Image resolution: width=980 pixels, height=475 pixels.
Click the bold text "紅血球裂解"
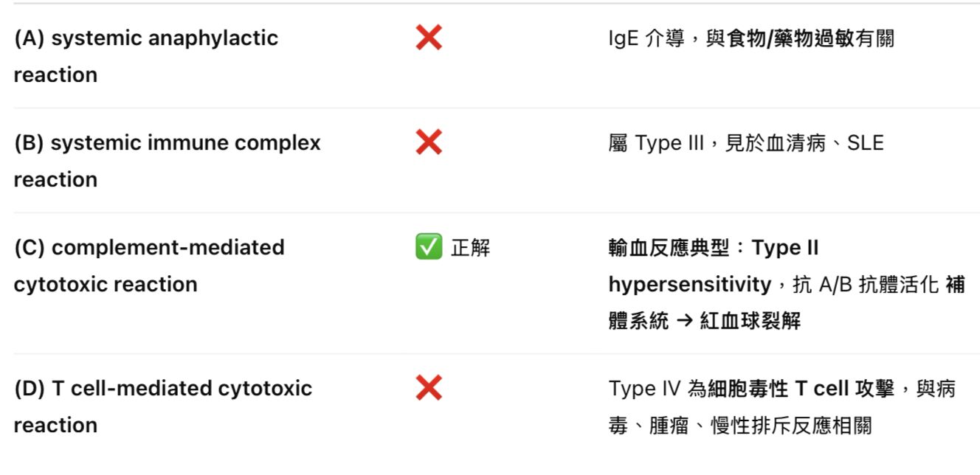click(750, 321)
